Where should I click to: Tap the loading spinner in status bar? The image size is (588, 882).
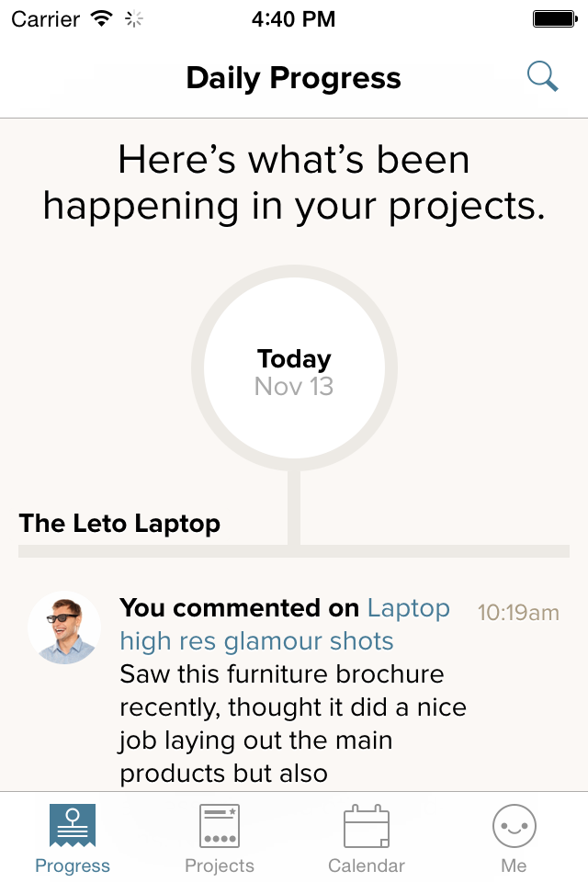coord(134,18)
